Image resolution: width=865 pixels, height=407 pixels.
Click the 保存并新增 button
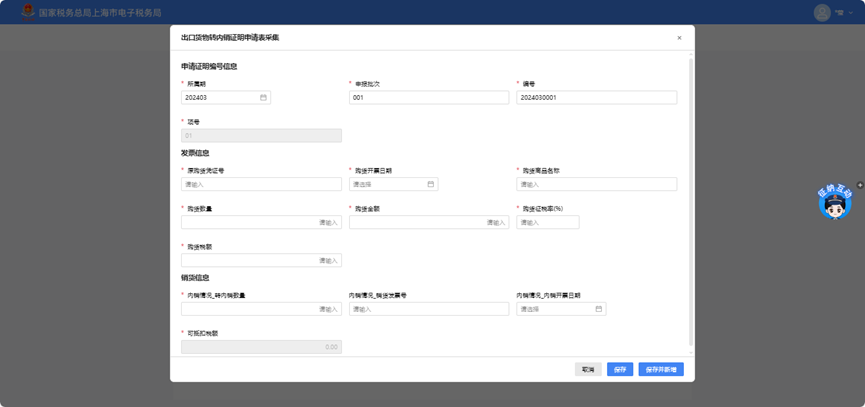point(661,370)
